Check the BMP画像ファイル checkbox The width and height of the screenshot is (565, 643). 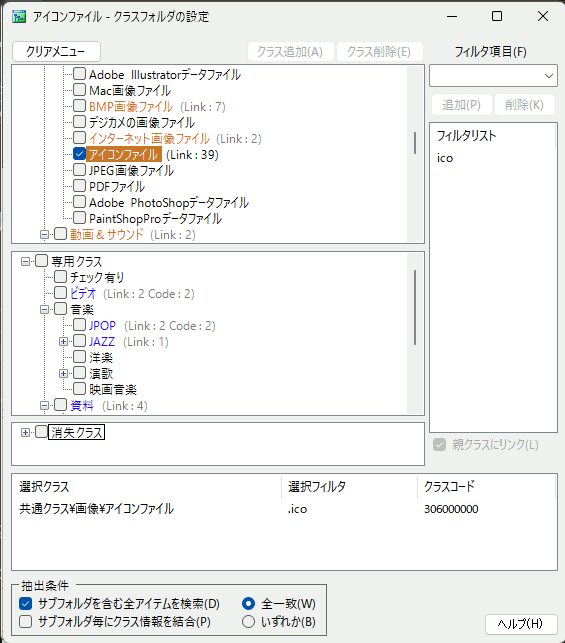79,106
